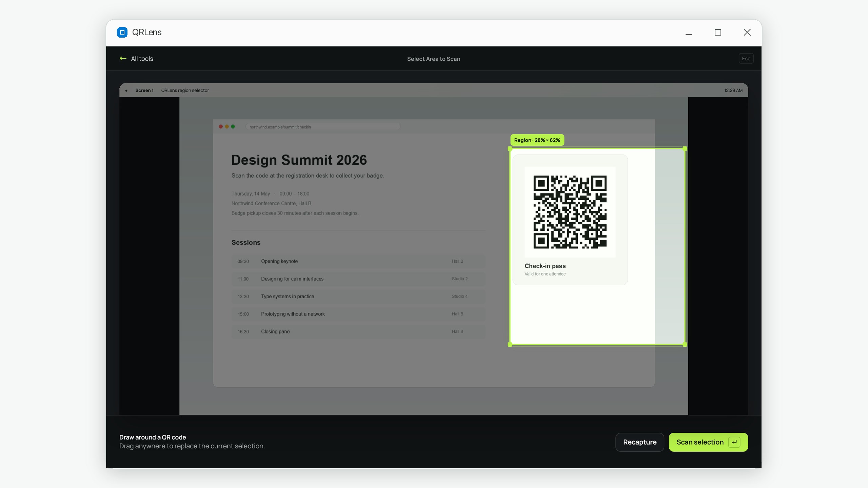Image resolution: width=868 pixels, height=488 pixels.
Task: Click the Studio 4 room label
Action: point(459,297)
